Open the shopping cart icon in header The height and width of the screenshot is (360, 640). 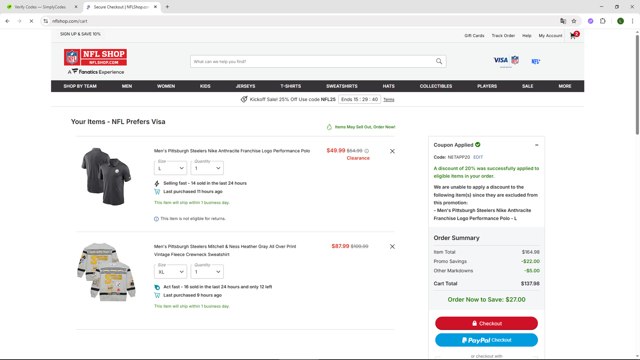pos(574,36)
